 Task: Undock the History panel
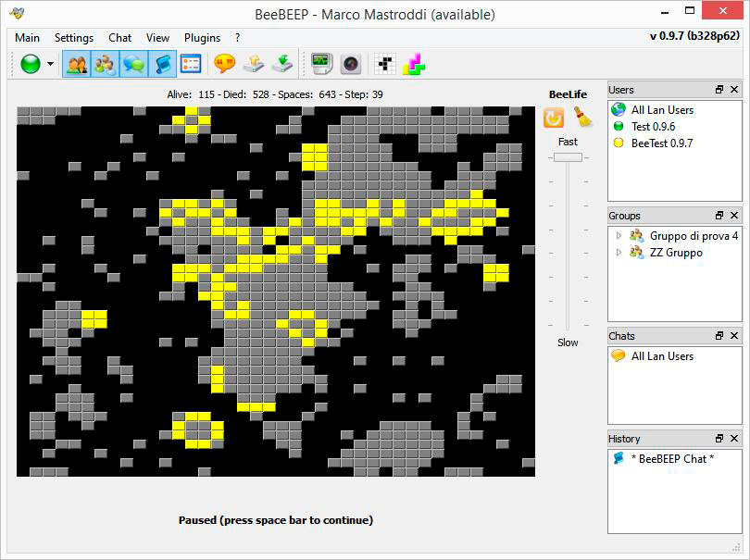click(x=719, y=439)
